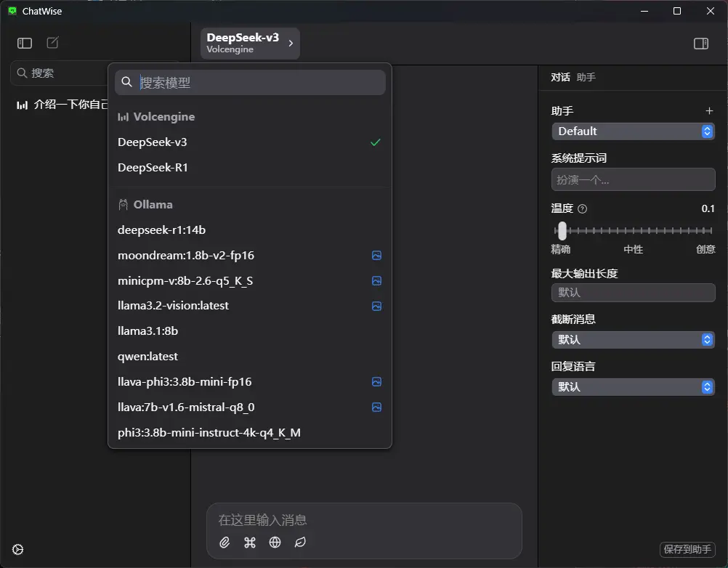This screenshot has width=728, height=568.
Task: Click the 保存到助手 button
Action: pyautogui.click(x=687, y=550)
